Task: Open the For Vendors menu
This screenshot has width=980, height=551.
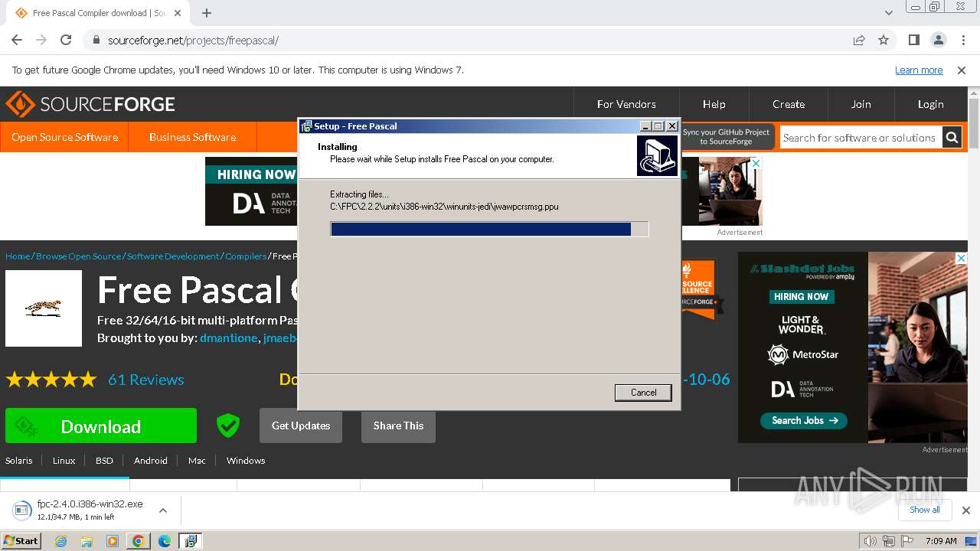Action: pyautogui.click(x=626, y=104)
